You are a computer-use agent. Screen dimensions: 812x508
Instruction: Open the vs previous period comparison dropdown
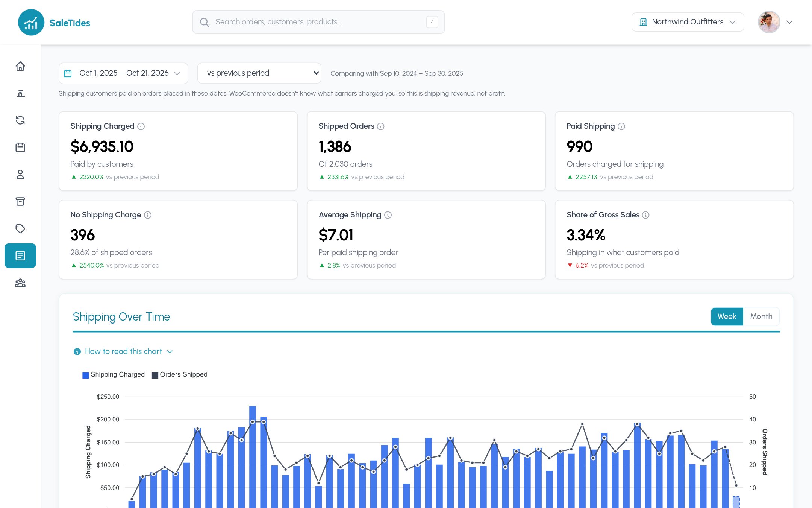259,73
